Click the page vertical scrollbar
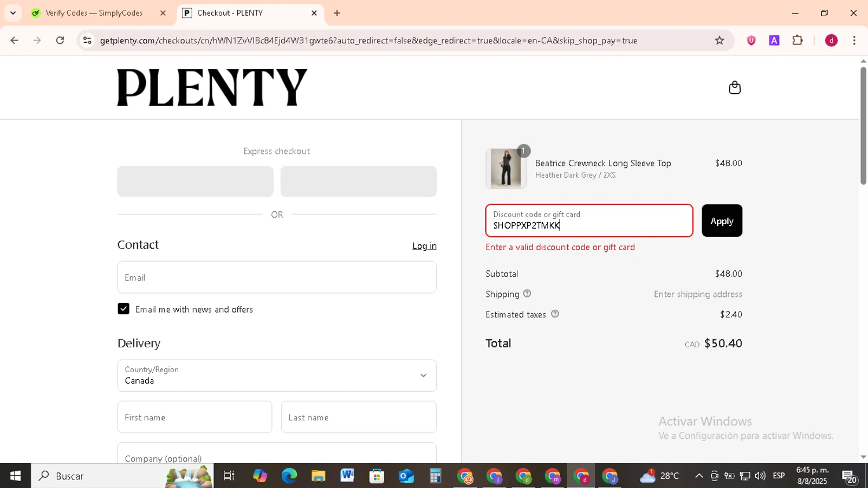 863,126
